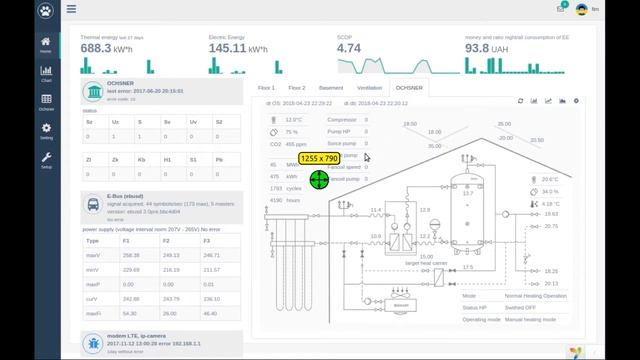The image size is (640, 360).
Task: Open the Setup wrench in the sidebar
Action: (46, 160)
